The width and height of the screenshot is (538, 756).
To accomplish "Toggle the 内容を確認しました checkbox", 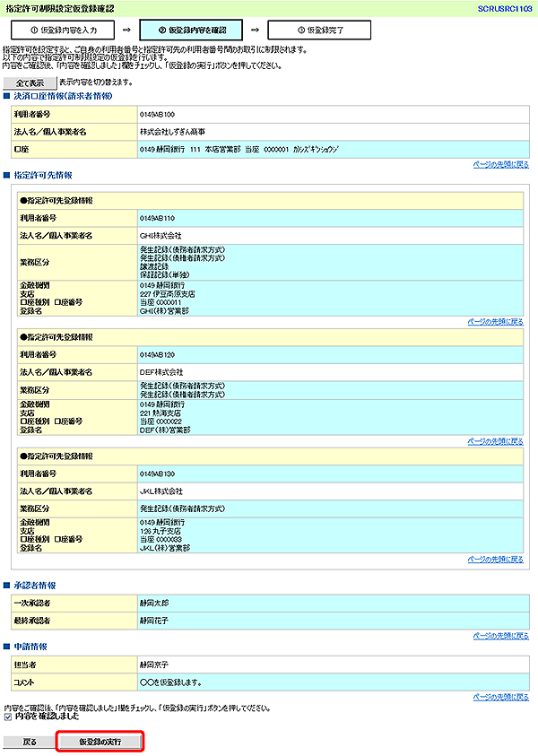I will pos(7,717).
